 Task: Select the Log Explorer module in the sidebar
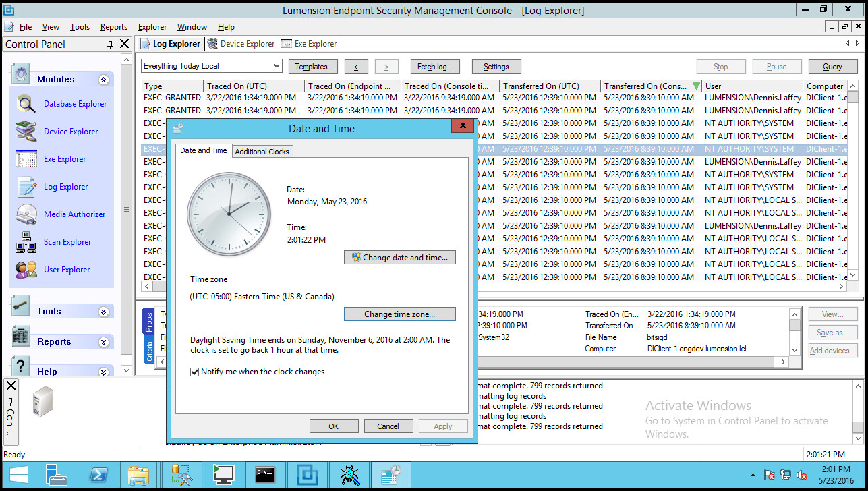[x=65, y=186]
